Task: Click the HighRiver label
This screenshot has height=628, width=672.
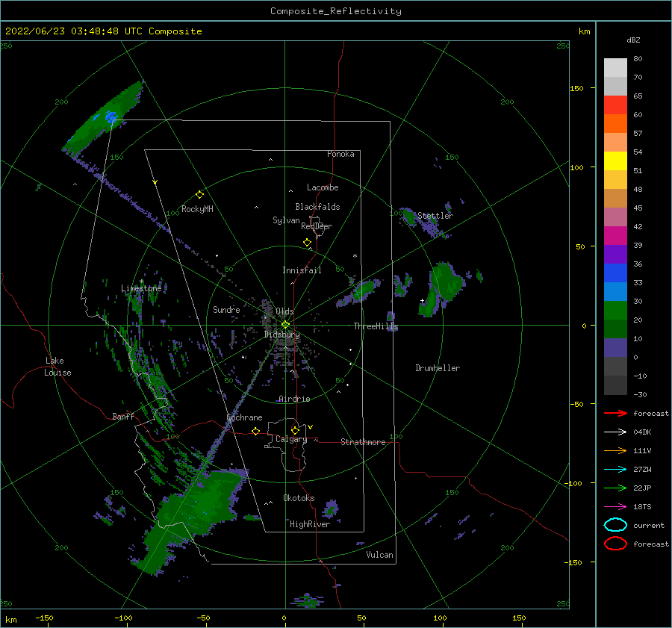Action: [x=310, y=524]
